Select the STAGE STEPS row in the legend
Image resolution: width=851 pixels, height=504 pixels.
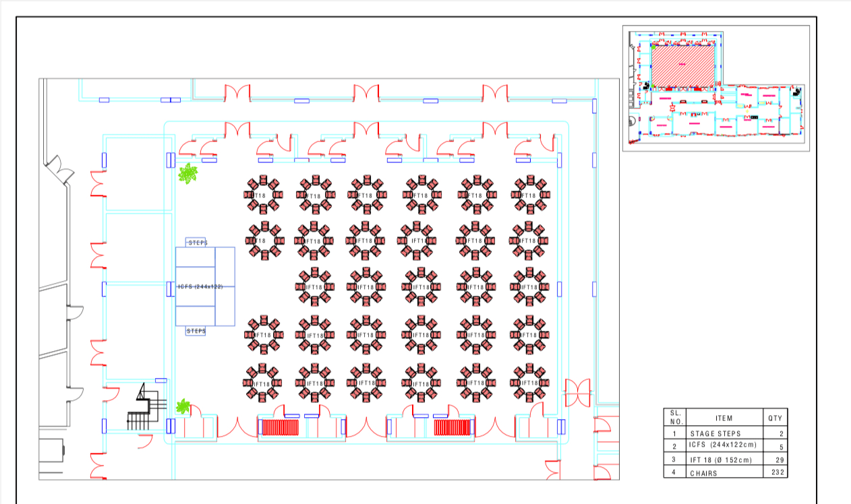(x=715, y=433)
